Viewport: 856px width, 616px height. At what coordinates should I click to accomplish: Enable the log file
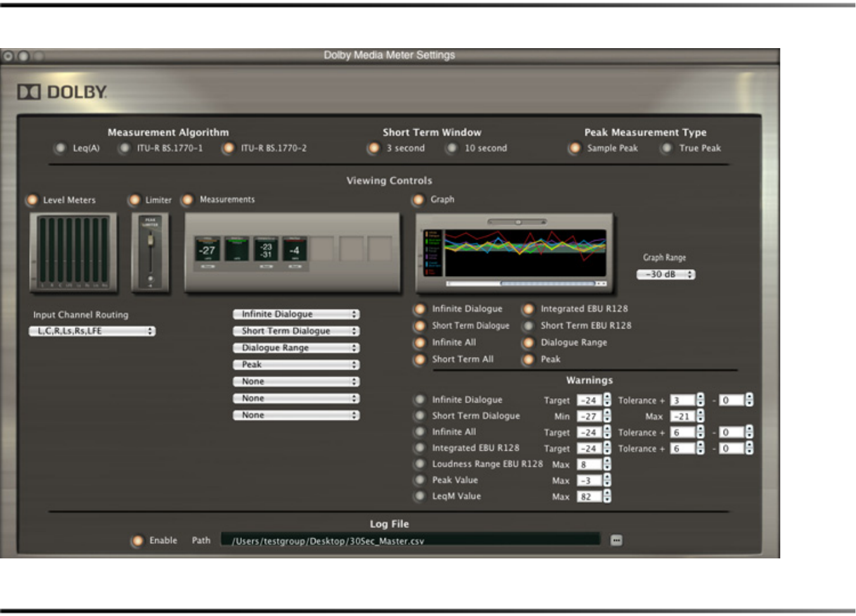[137, 541]
